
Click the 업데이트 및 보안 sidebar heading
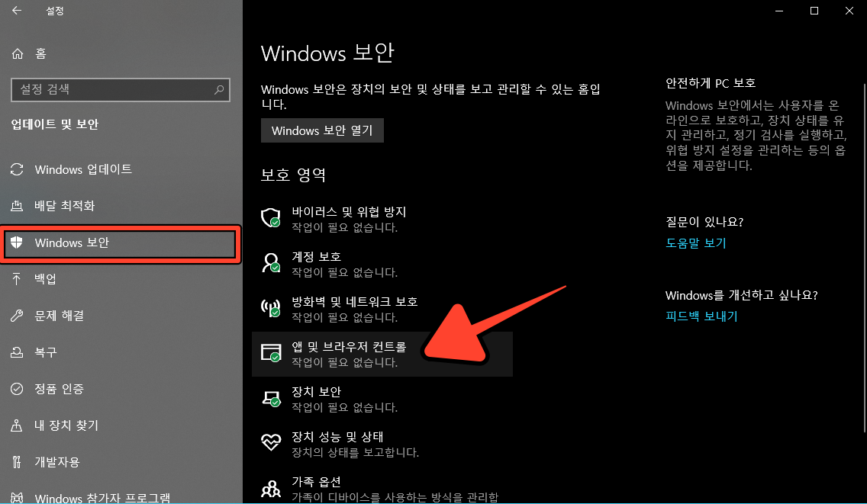click(55, 124)
